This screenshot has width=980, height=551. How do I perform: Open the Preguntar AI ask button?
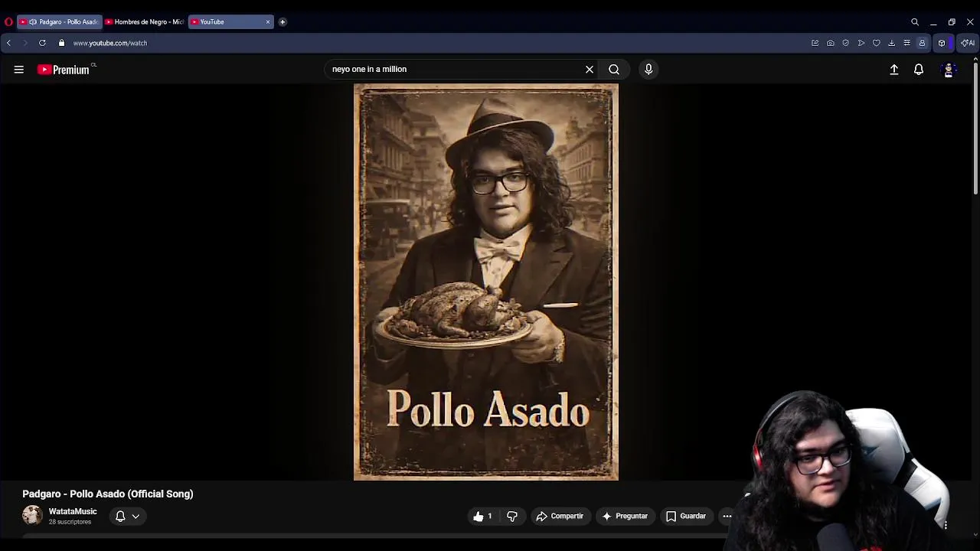click(x=625, y=517)
